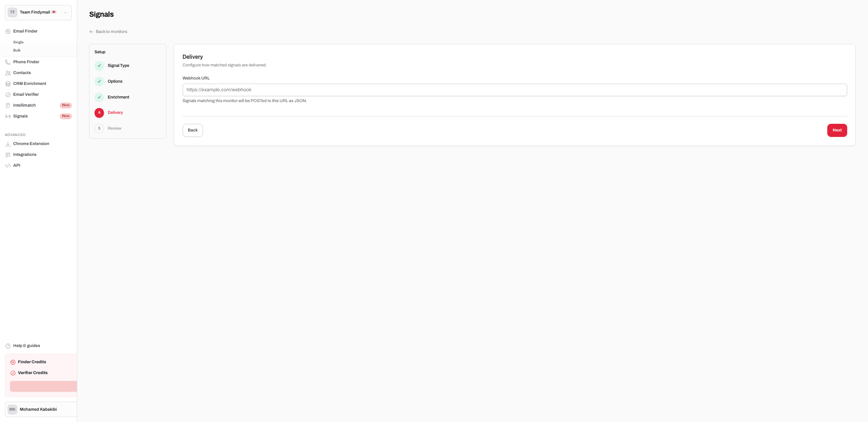The width and height of the screenshot is (868, 422).
Task: Jump to Enrichment step
Action: (x=118, y=97)
